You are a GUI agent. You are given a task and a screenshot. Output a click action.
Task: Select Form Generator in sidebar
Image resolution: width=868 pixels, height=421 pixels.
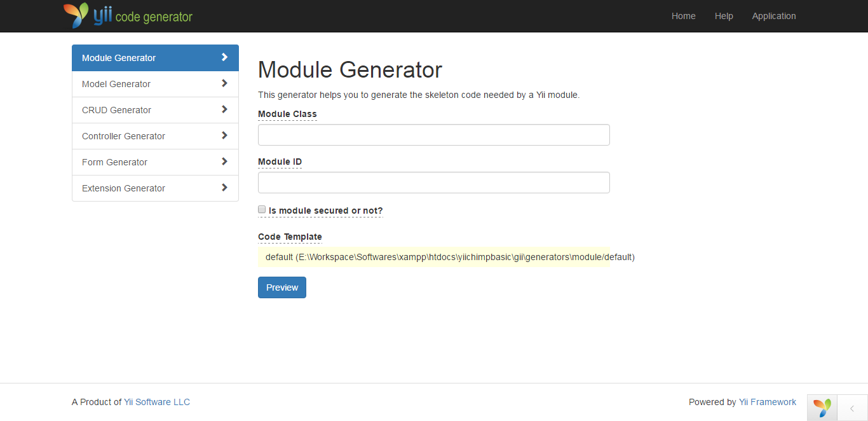(x=155, y=162)
